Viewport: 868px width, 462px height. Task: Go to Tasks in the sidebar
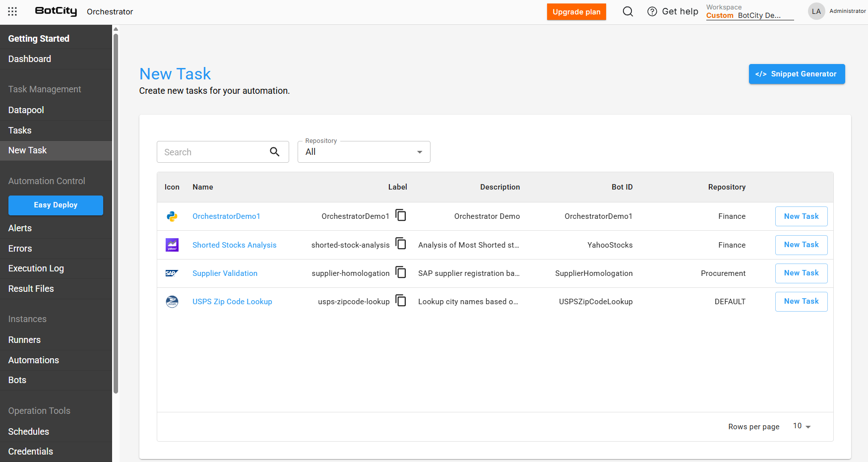click(x=20, y=131)
